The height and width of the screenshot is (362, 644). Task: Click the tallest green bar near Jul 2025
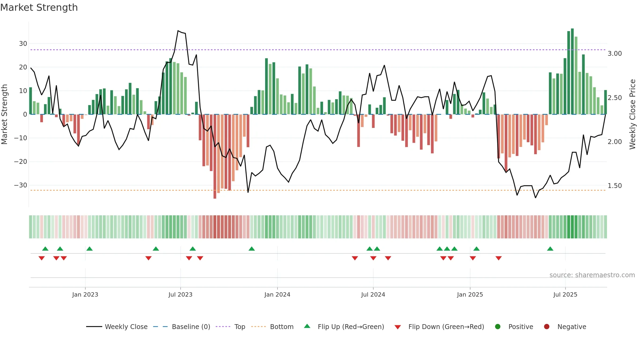pyautogui.click(x=572, y=71)
